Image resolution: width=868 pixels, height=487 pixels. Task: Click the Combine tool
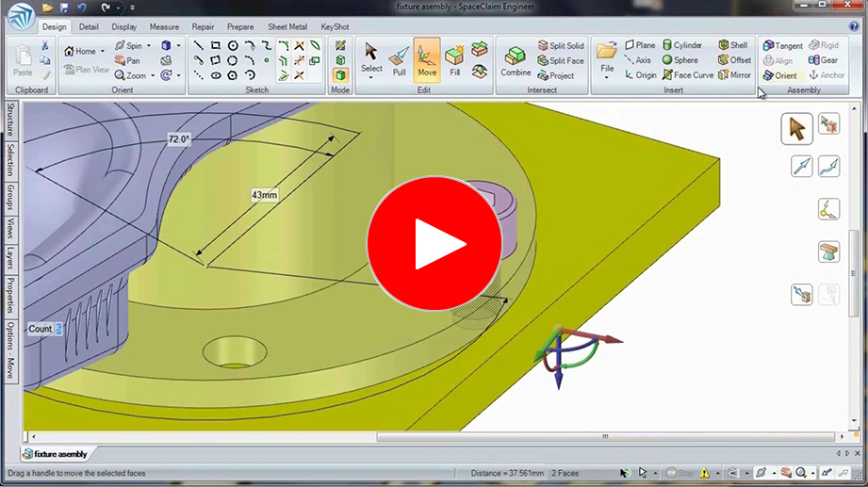tap(516, 60)
